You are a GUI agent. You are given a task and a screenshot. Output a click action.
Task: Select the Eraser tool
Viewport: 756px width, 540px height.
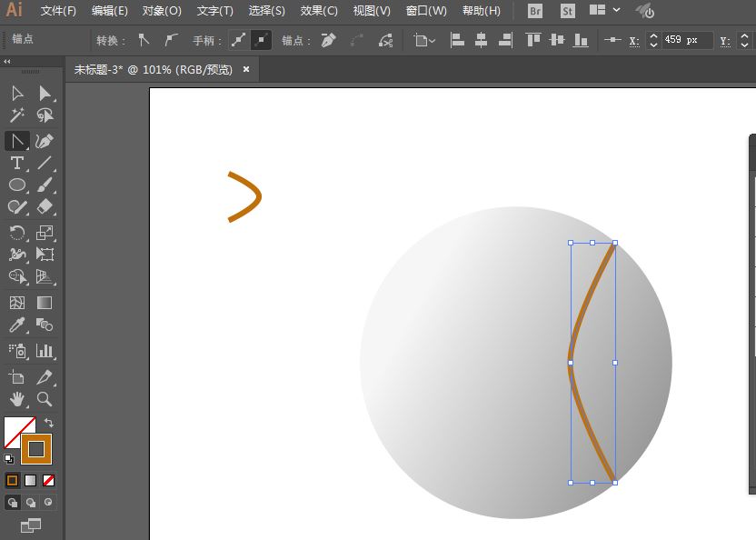45,206
